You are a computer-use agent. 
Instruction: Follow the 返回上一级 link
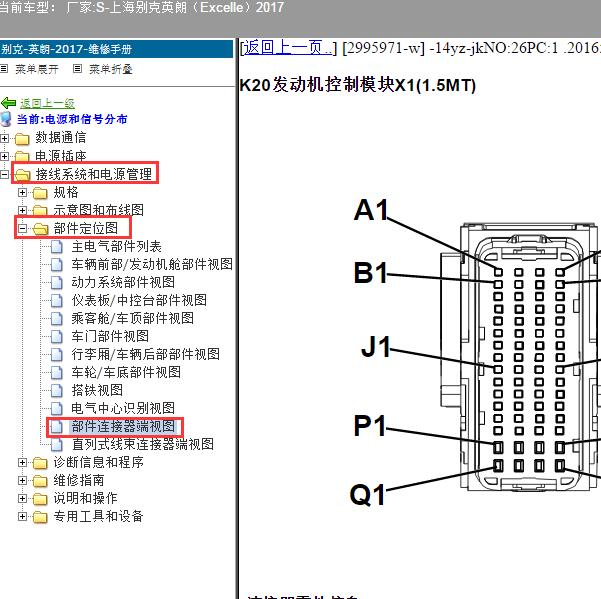tap(48, 103)
